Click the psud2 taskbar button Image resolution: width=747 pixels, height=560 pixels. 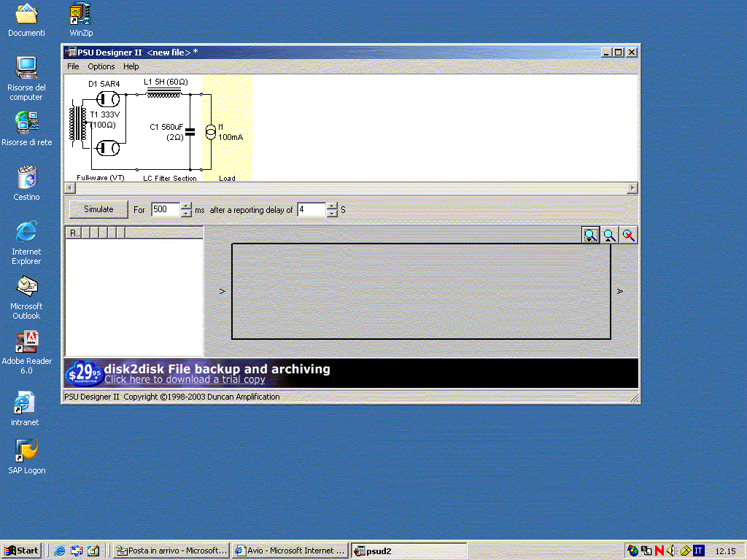click(x=409, y=551)
